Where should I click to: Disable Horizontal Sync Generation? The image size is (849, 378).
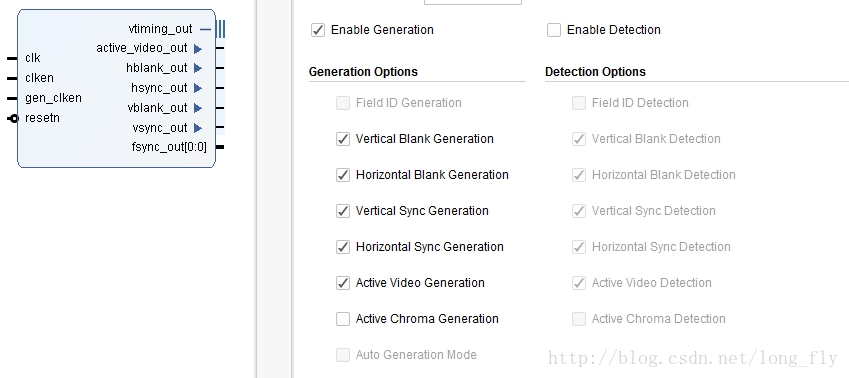[343, 247]
